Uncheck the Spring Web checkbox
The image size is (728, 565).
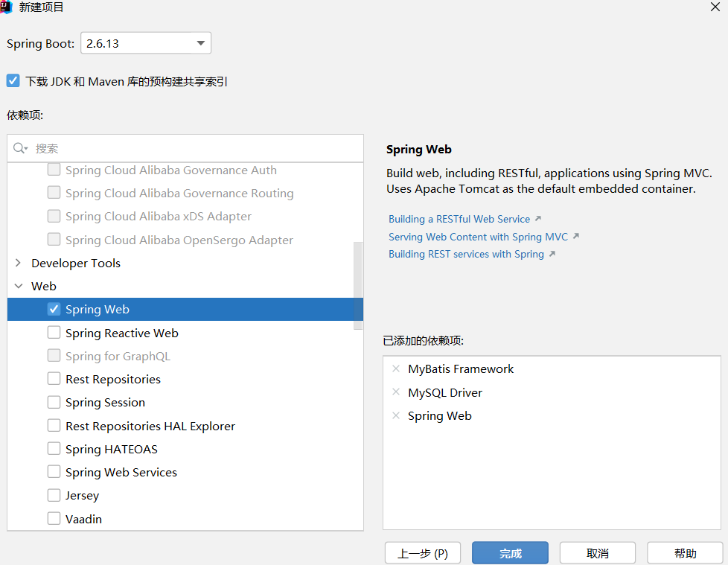(x=54, y=309)
